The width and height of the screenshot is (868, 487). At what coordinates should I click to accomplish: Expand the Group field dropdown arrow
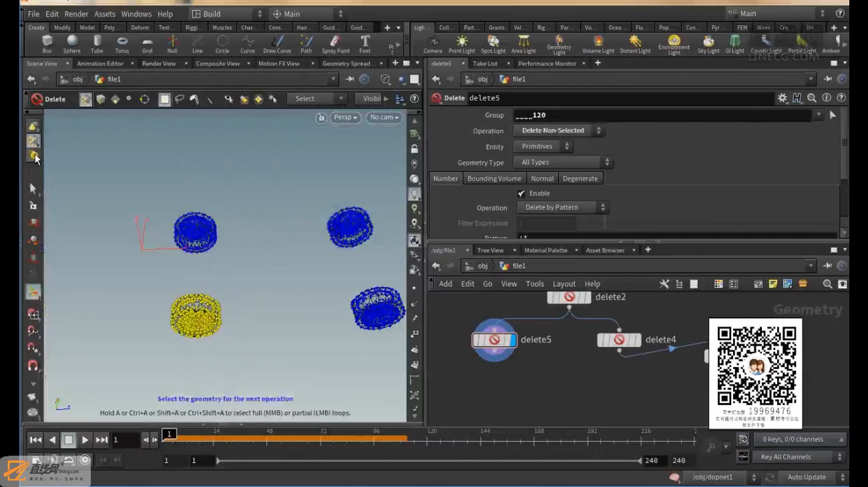819,115
